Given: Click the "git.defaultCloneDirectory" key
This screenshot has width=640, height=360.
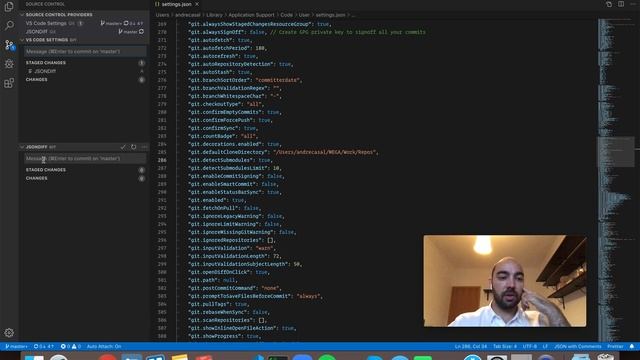Looking at the screenshot, I should coord(227,152).
